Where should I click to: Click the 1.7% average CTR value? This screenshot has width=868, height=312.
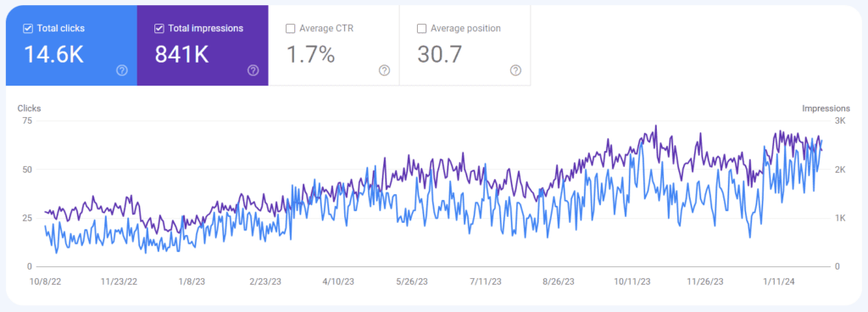310,55
